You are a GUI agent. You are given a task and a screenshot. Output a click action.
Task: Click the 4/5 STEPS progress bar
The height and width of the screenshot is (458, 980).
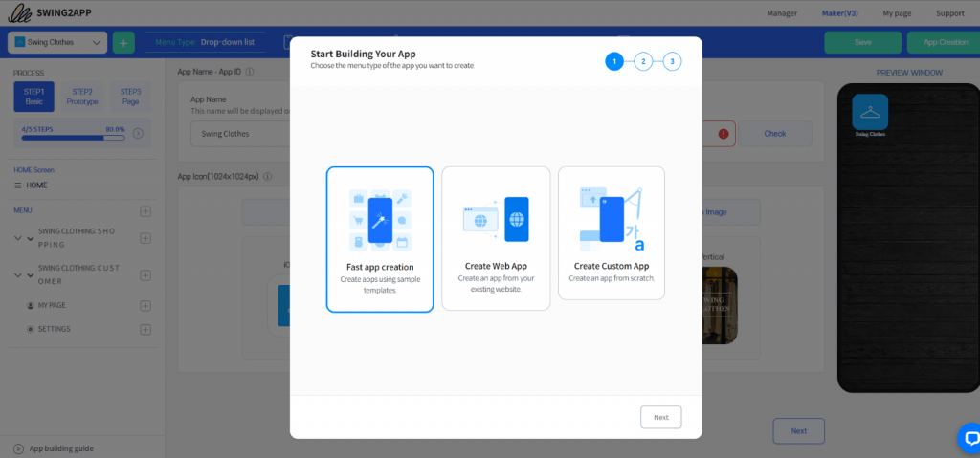point(73,137)
